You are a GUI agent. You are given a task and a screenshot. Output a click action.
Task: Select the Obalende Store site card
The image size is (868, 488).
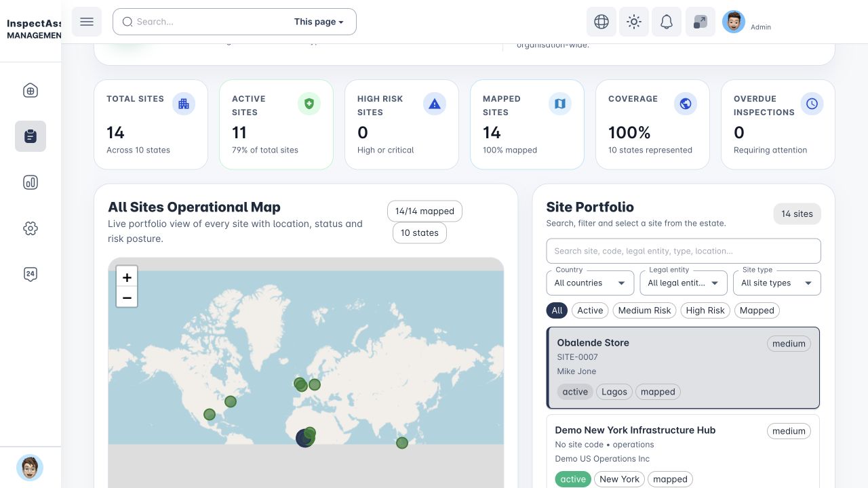684,368
